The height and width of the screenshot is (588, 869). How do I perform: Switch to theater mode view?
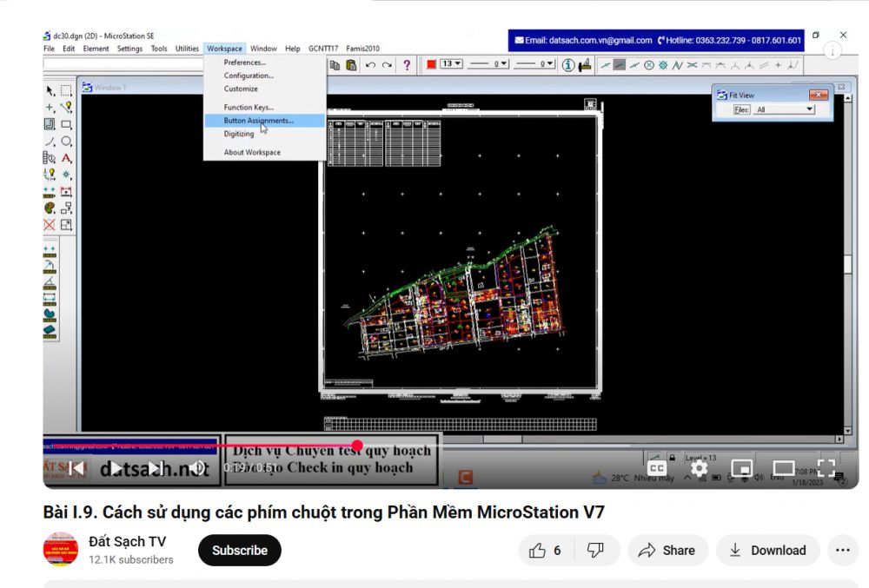pos(784,469)
